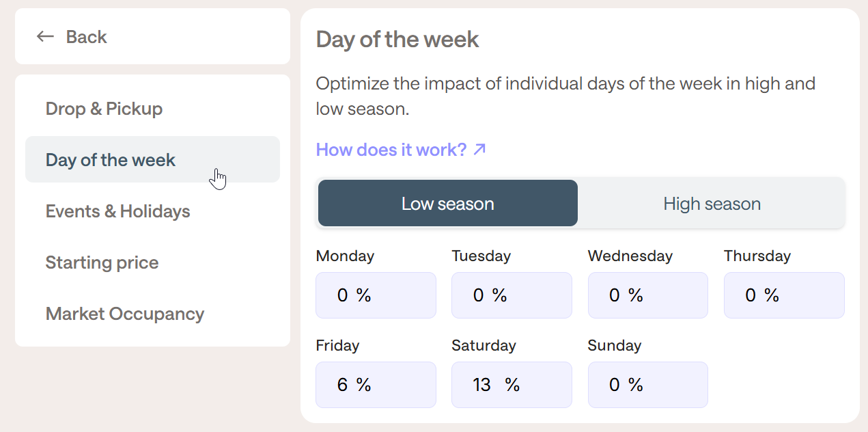Viewport: 868px width, 432px height.
Task: Go to Starting price settings
Action: 102,262
